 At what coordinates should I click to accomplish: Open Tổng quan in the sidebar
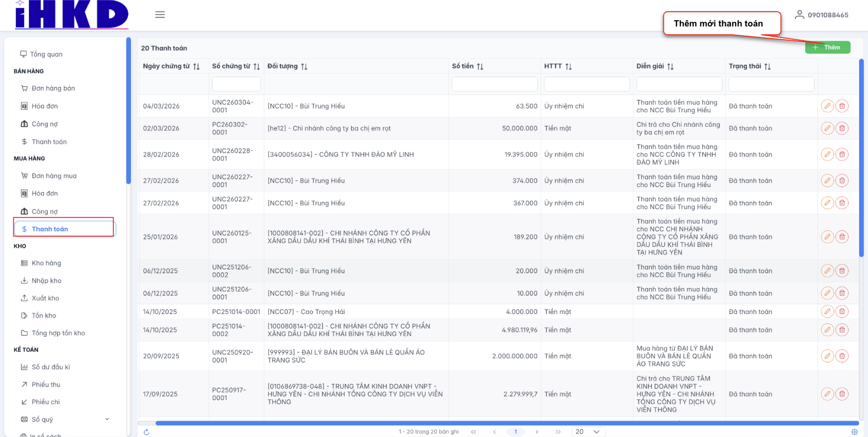[x=46, y=54]
